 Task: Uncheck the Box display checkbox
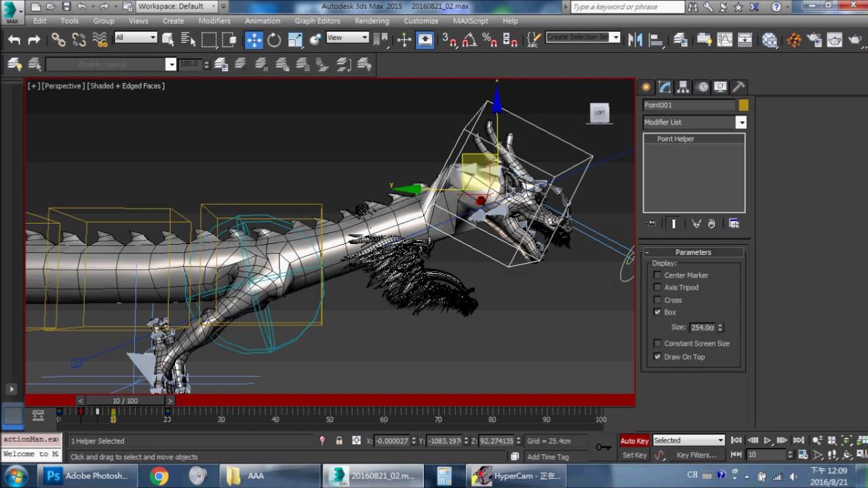657,312
